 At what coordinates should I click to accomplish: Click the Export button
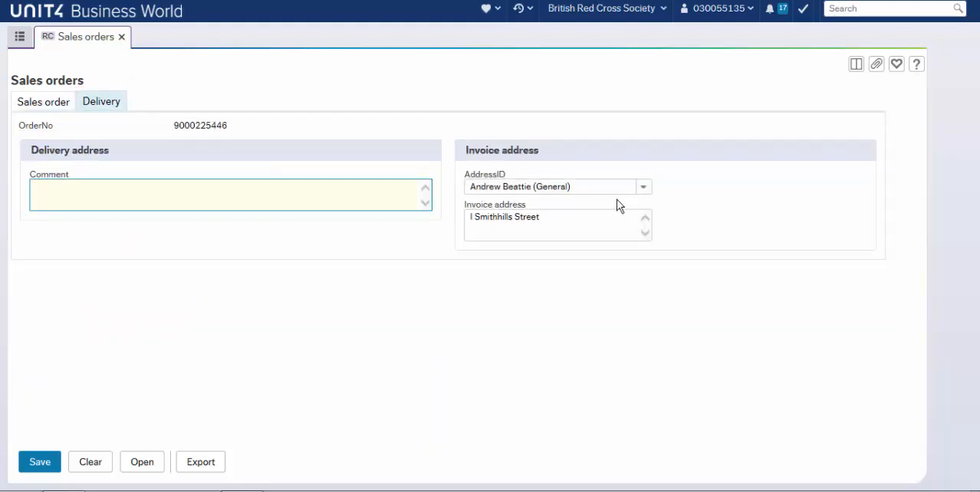click(x=201, y=461)
